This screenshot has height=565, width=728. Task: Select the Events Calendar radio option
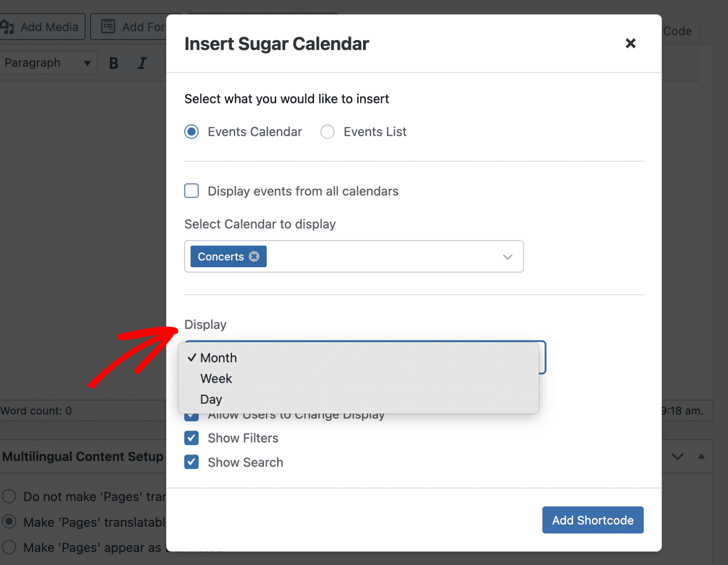(x=192, y=132)
